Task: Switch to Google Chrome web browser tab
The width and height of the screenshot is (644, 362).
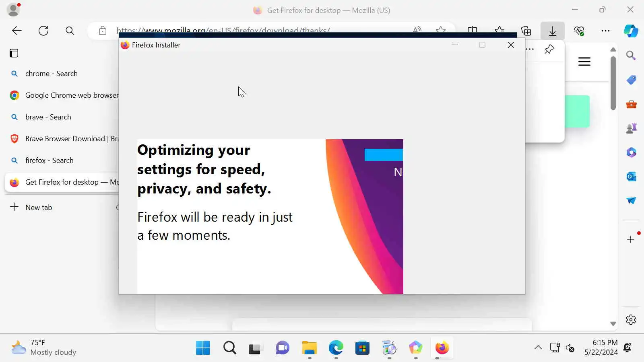Action: click(x=62, y=95)
